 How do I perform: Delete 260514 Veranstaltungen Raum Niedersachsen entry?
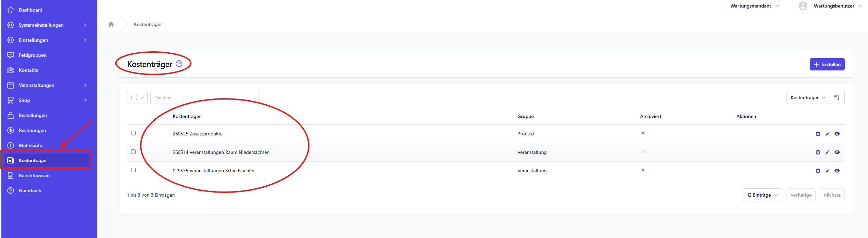coord(818,152)
